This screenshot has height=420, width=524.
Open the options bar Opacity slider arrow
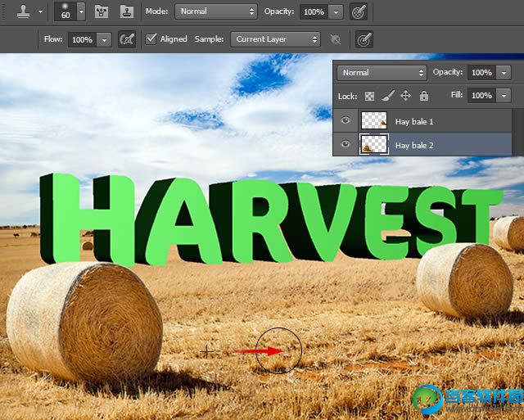[x=336, y=12]
